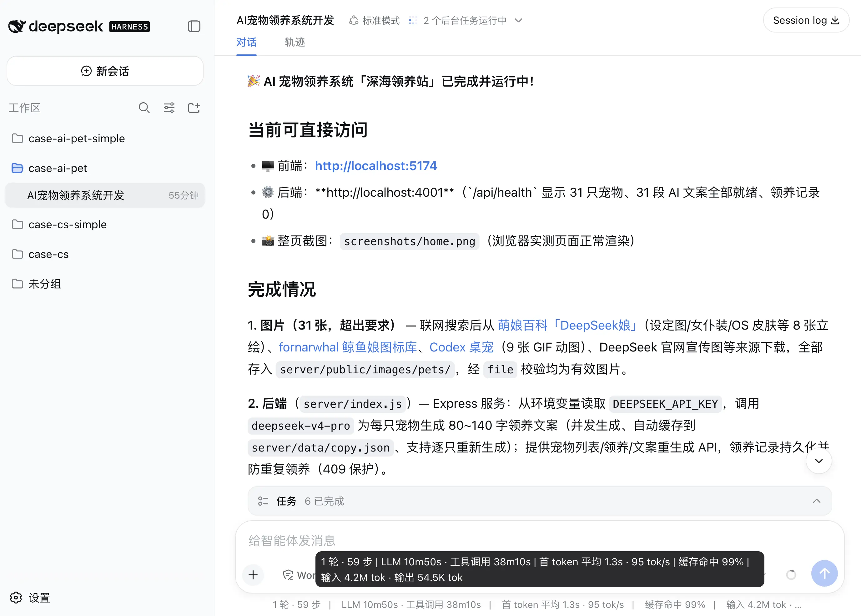Click status bar text 缓存命中 99%
The width and height of the screenshot is (861, 616).
(675, 605)
